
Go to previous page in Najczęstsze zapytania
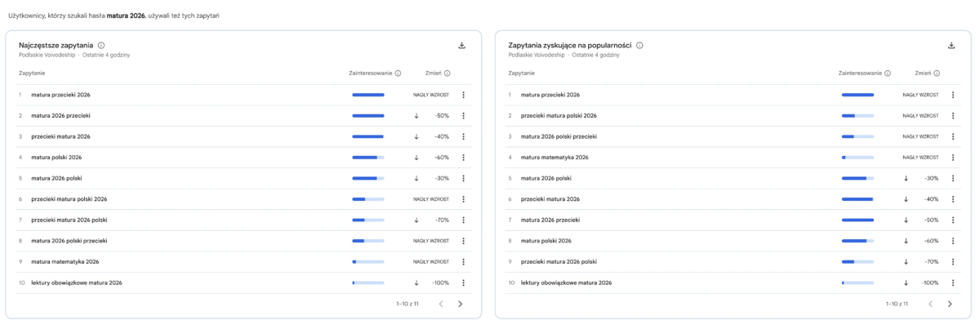pyautogui.click(x=441, y=304)
